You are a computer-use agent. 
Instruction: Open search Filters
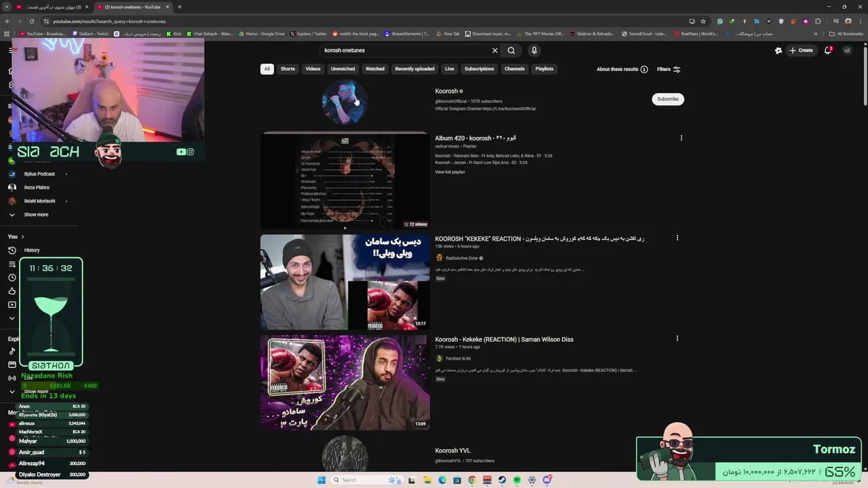pyautogui.click(x=669, y=69)
